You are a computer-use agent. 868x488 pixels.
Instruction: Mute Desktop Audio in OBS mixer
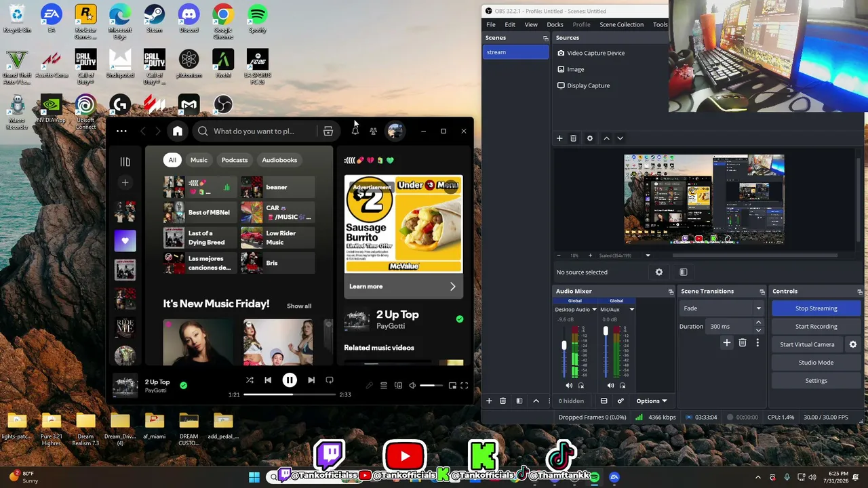point(569,386)
